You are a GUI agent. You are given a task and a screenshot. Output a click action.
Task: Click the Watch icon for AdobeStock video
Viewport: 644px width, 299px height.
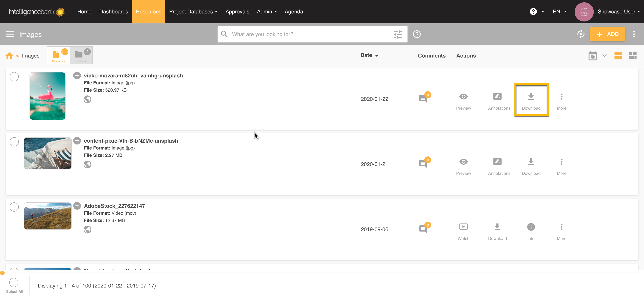(463, 227)
